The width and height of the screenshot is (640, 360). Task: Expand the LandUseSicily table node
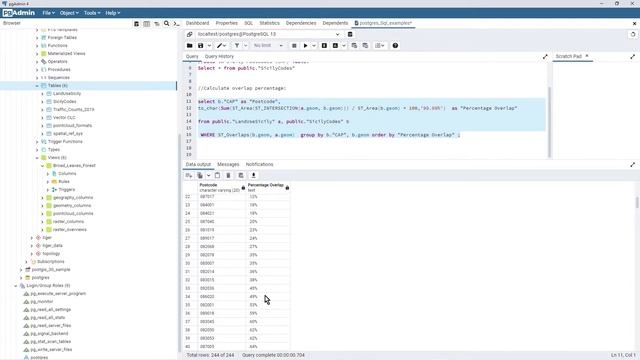pyautogui.click(x=42, y=94)
